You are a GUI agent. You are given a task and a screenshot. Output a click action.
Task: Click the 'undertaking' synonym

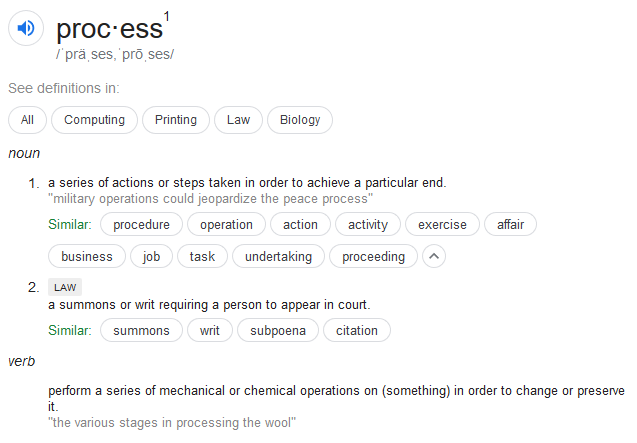278,257
